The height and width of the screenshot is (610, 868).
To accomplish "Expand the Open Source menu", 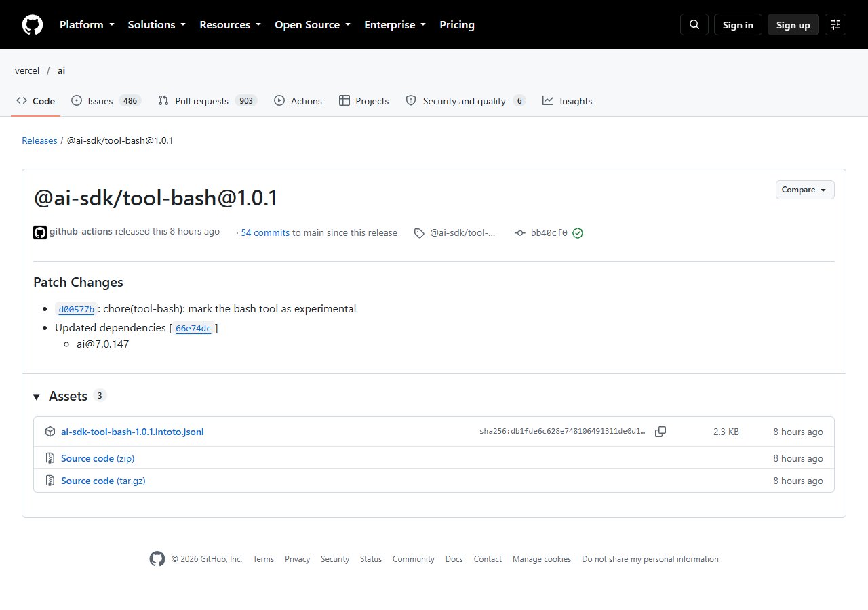I will (313, 24).
